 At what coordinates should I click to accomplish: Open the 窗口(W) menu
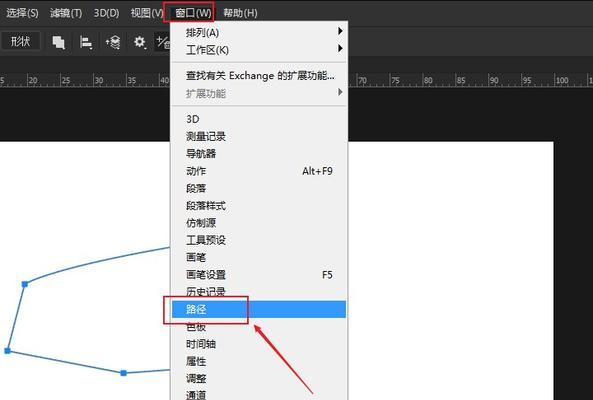coord(193,13)
